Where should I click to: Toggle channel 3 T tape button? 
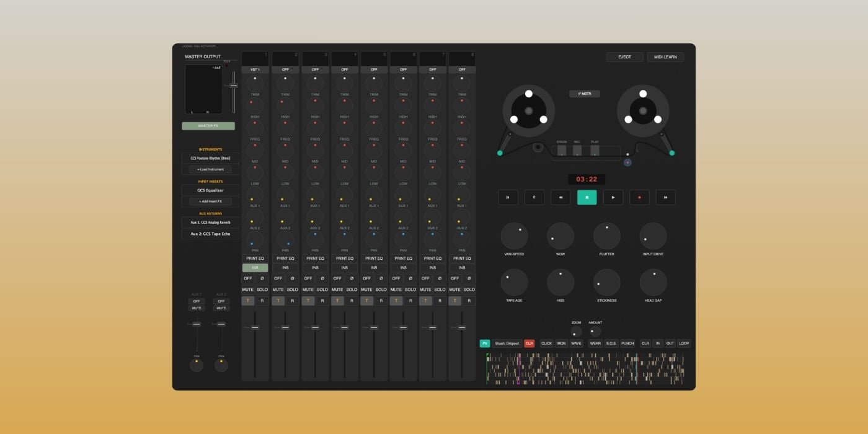tap(307, 301)
